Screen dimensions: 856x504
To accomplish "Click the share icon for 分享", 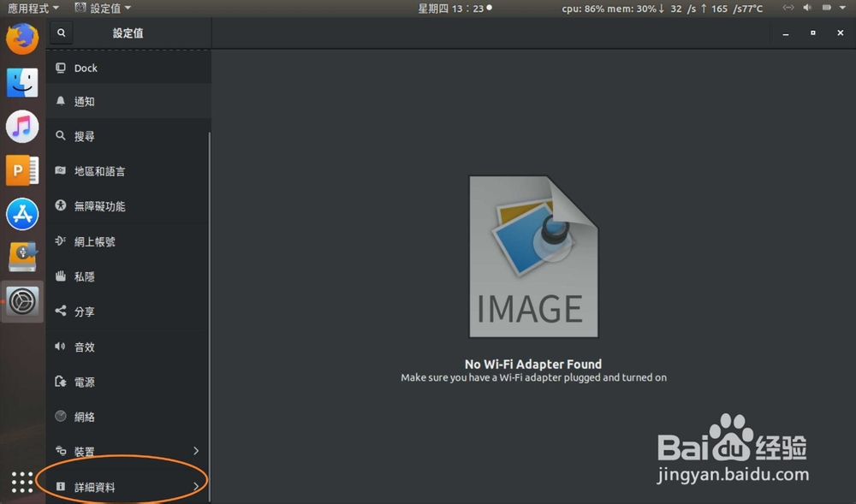I will pos(61,311).
